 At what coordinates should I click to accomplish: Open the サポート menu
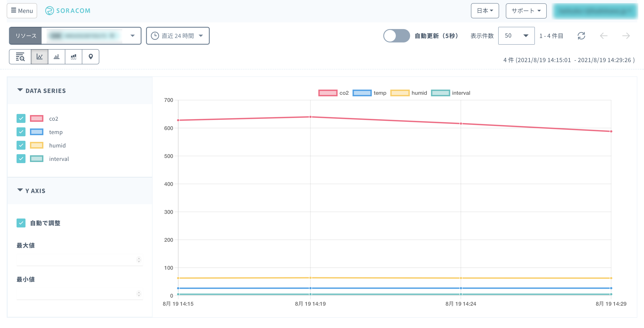click(526, 11)
